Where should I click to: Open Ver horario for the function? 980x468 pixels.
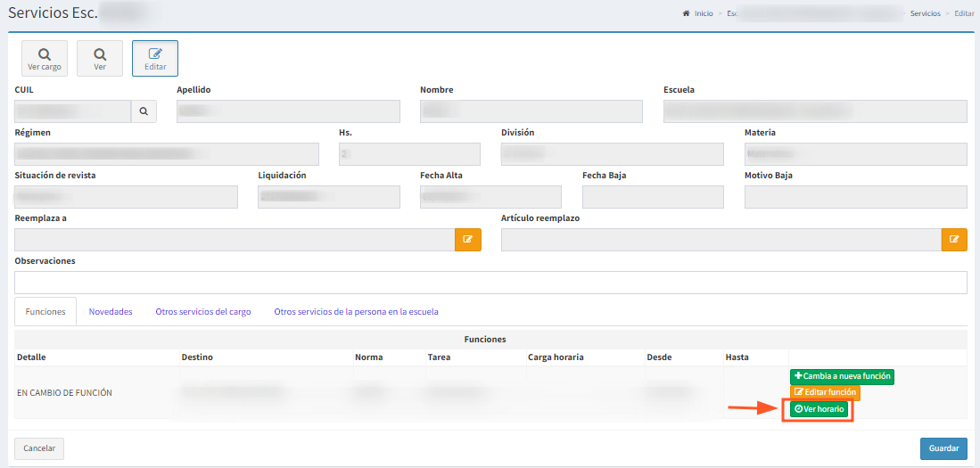819,410
